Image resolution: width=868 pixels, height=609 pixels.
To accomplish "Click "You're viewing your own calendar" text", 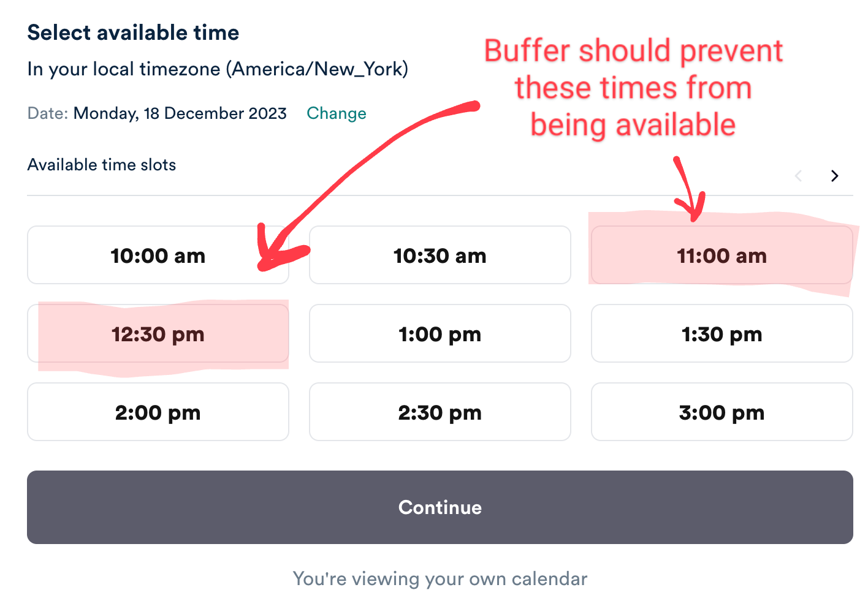I will (x=440, y=579).
